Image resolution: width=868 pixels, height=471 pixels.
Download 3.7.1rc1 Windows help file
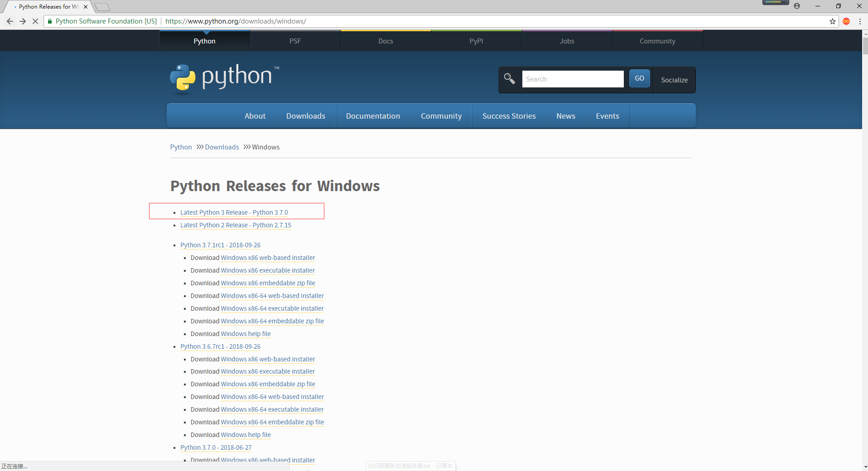coord(246,334)
